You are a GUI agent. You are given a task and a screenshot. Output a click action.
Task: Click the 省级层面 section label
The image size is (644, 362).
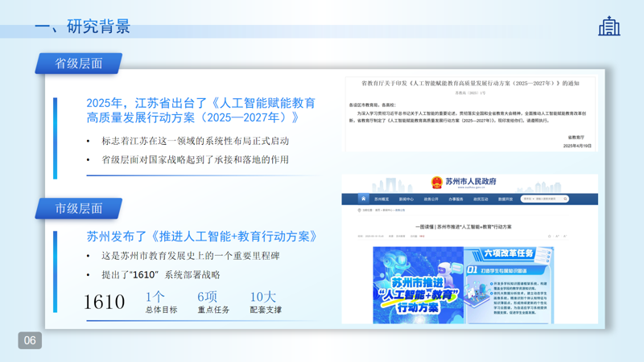(x=78, y=64)
